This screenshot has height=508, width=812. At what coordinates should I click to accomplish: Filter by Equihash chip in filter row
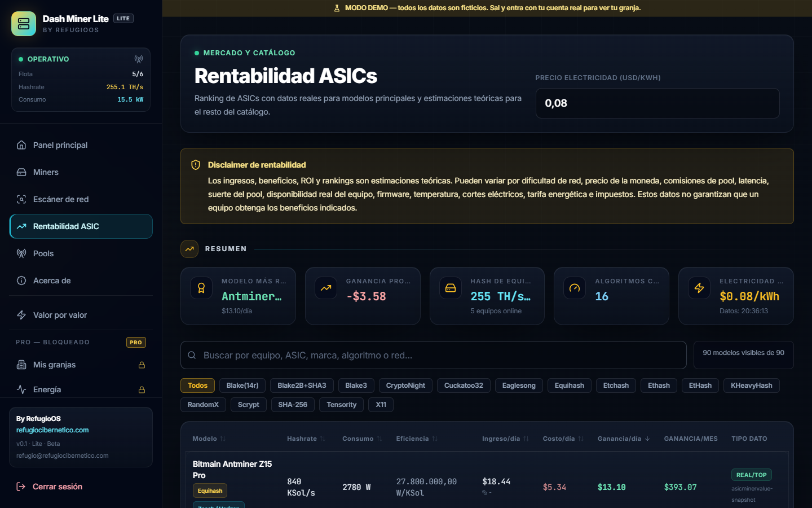click(570, 386)
